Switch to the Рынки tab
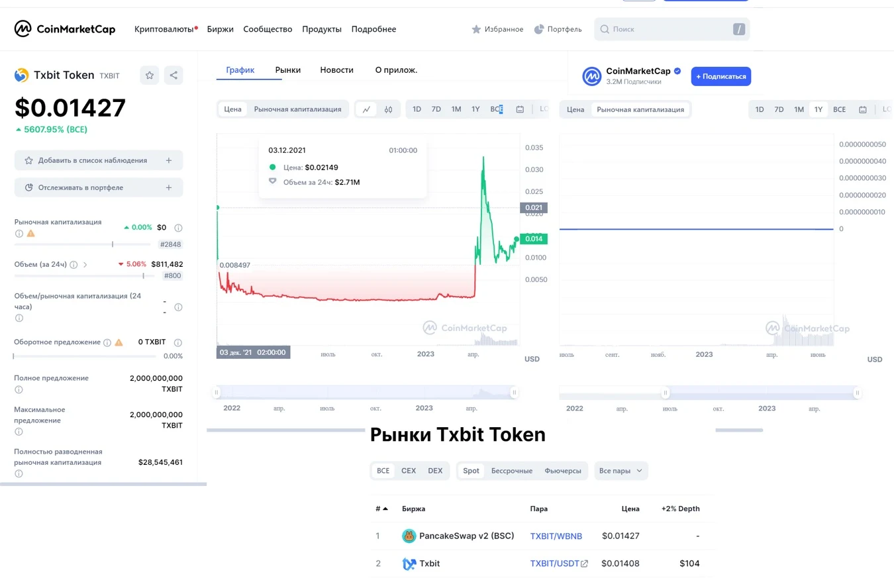The height and width of the screenshot is (588, 894). coord(288,70)
